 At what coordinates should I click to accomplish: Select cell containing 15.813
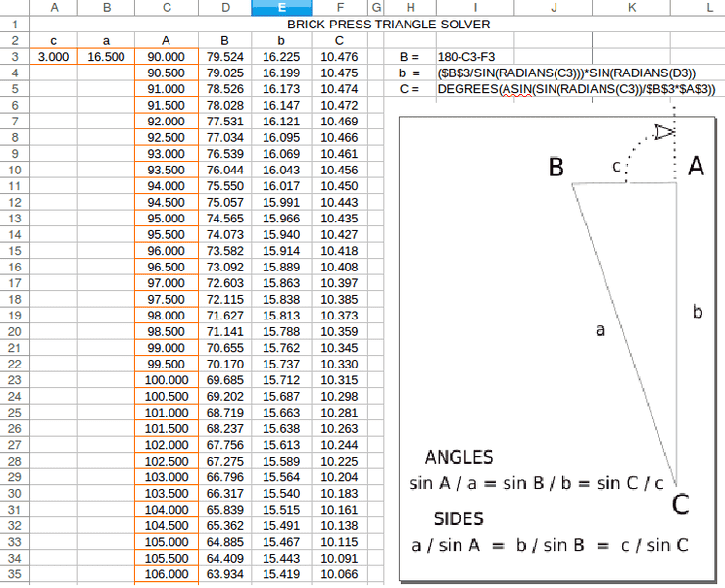pyautogui.click(x=281, y=316)
